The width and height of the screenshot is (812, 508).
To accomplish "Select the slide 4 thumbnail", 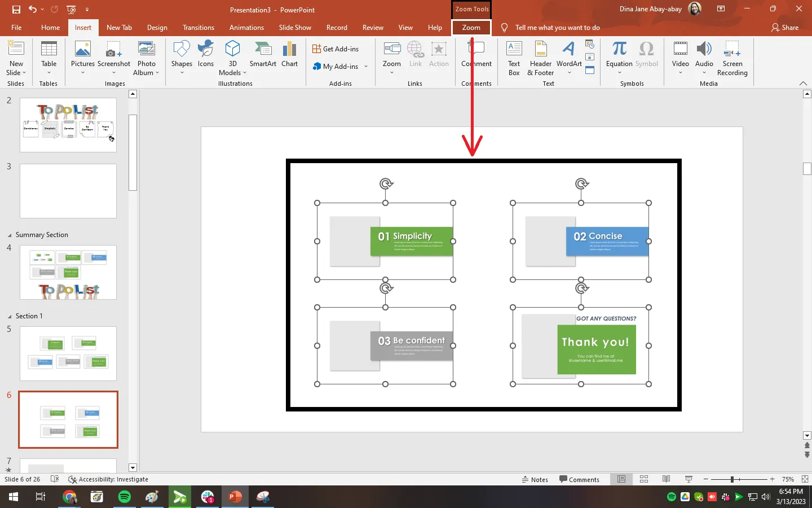I will [68, 272].
